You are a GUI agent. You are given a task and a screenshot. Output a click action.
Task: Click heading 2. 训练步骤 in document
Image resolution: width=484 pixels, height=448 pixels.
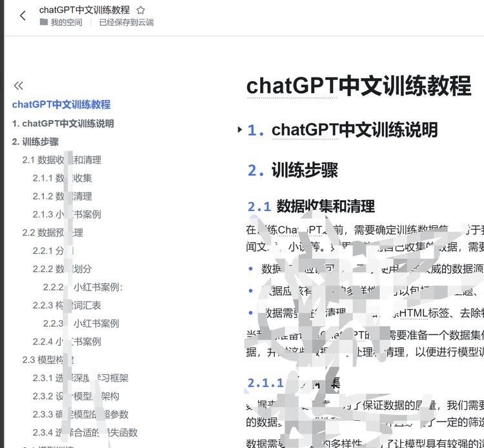click(292, 170)
